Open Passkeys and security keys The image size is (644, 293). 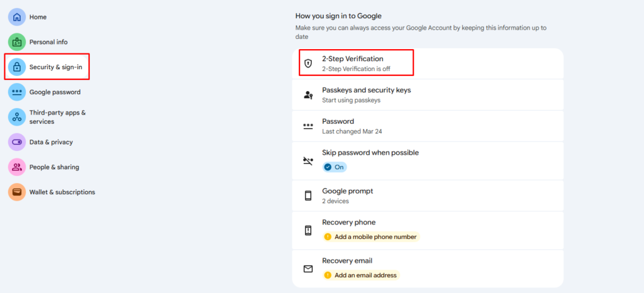coord(428,95)
